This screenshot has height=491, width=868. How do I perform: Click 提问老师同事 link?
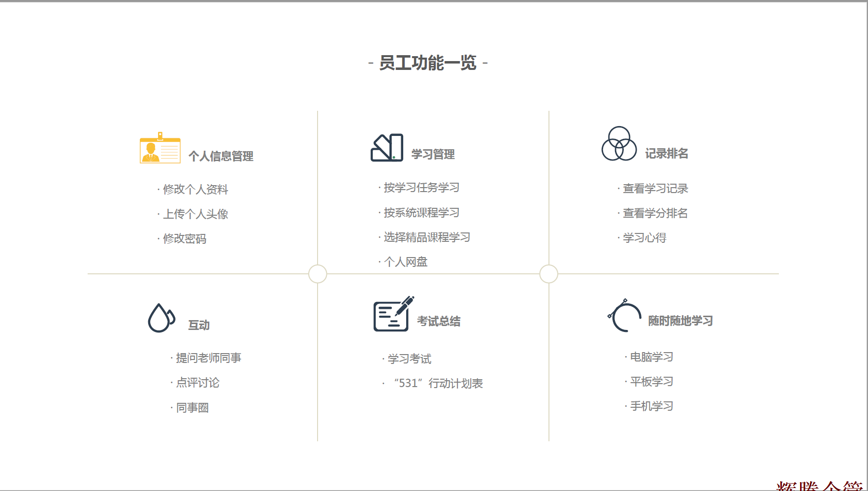coord(209,358)
